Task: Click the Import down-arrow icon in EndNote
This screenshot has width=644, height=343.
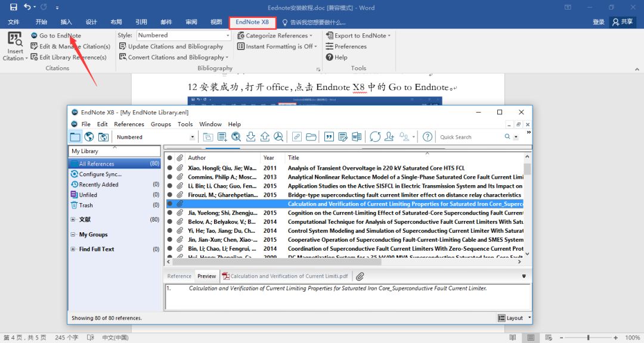Action: [250, 136]
